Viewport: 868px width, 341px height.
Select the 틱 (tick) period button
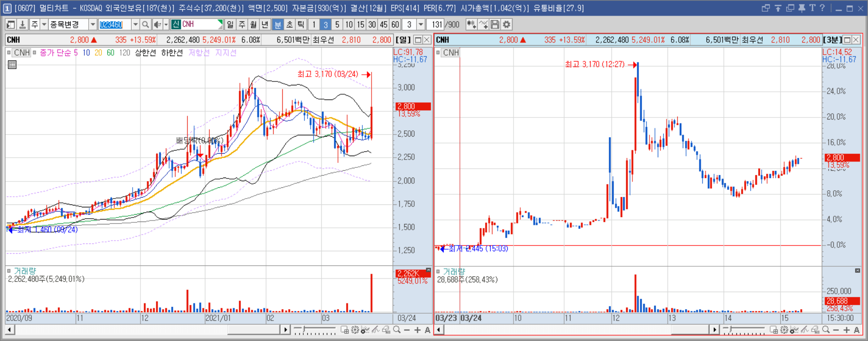(301, 24)
